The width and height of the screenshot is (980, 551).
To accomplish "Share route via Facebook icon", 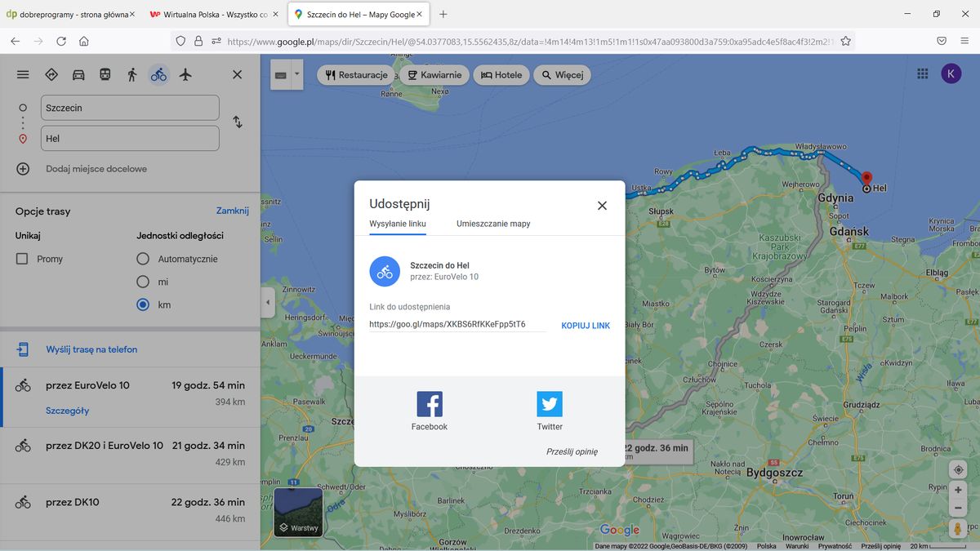I will point(429,404).
